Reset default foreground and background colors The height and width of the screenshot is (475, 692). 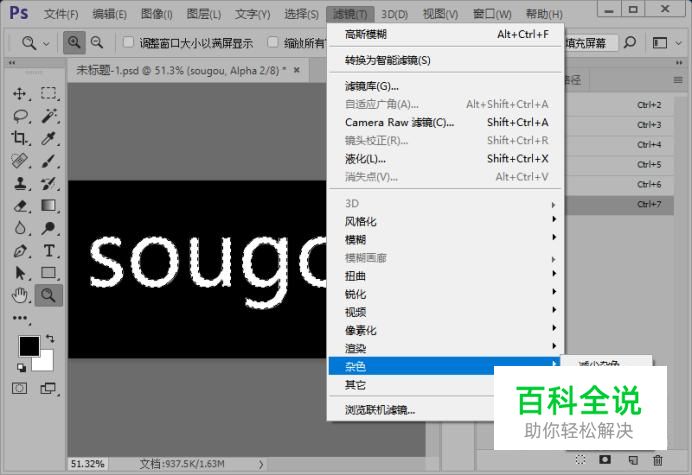pos(21,367)
